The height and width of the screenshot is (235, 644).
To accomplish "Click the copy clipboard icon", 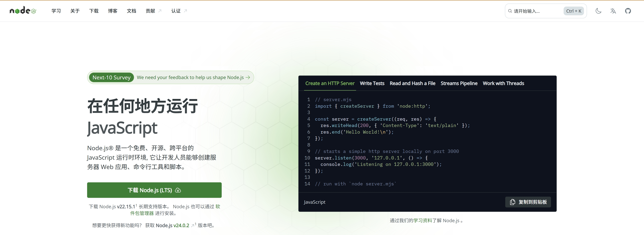I will click(x=512, y=202).
